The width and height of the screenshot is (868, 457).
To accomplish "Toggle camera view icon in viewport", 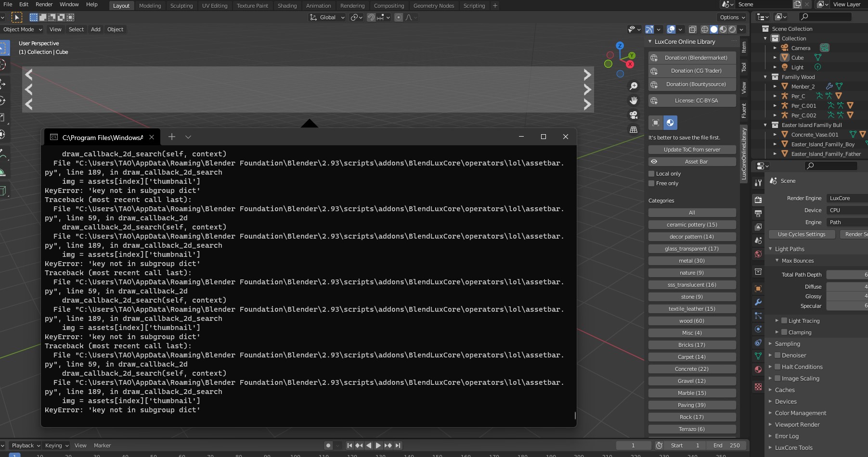I will pos(634,115).
